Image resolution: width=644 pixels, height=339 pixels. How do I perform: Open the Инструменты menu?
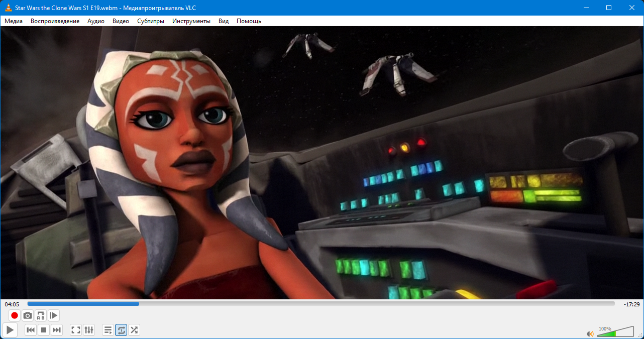191,21
